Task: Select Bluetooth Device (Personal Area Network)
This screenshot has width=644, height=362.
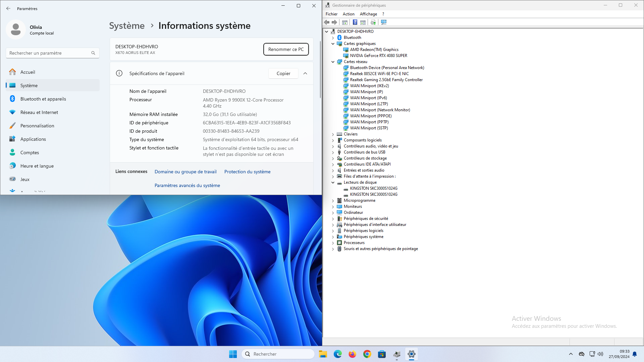Action: click(x=387, y=68)
